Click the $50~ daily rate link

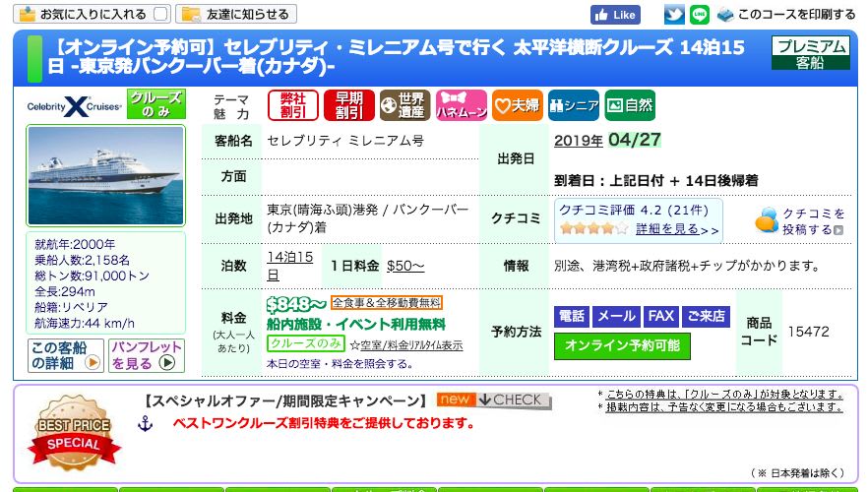[405, 267]
